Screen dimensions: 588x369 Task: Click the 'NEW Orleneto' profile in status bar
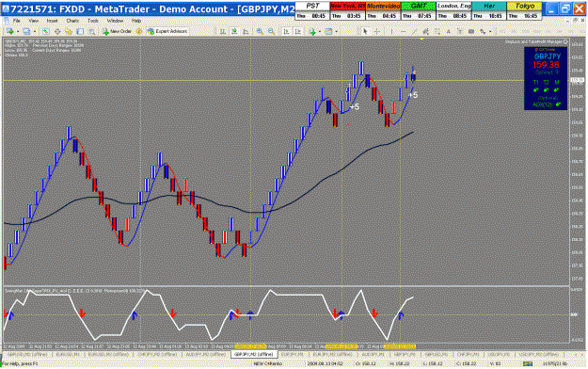tap(268, 363)
